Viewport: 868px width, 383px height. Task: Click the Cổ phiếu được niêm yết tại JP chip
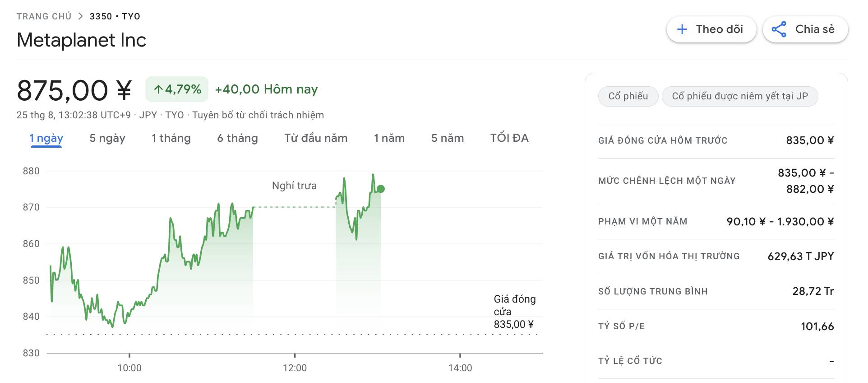pyautogui.click(x=740, y=96)
